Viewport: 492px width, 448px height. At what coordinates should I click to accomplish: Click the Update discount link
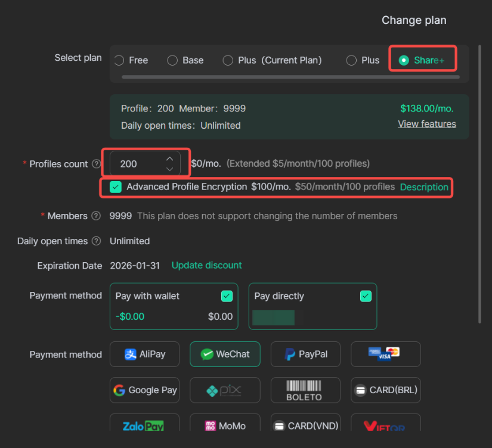[x=206, y=265]
